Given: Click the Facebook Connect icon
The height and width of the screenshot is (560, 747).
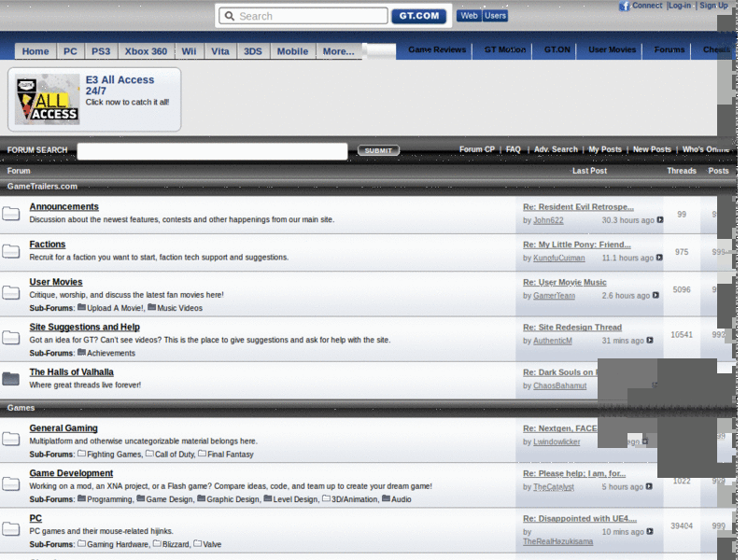Looking at the screenshot, I should (624, 7).
